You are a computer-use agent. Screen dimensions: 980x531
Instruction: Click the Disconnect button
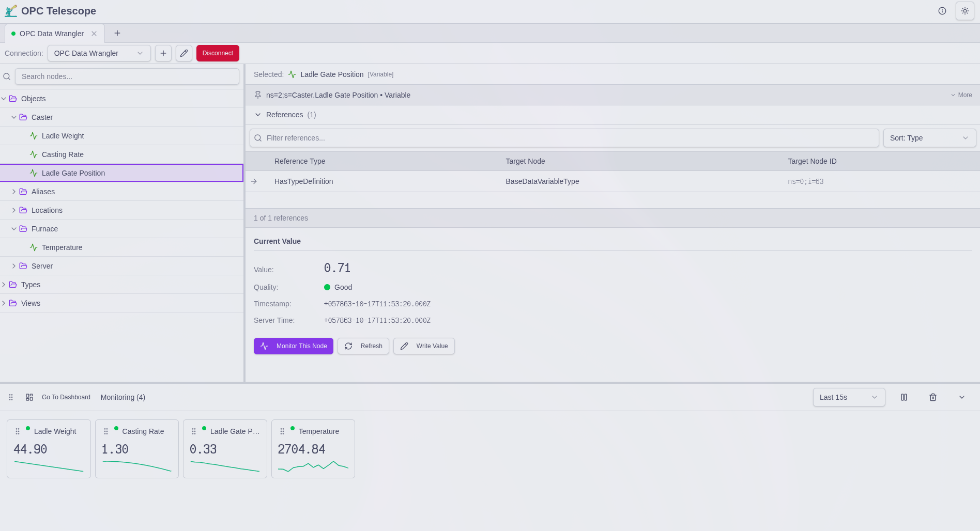pyautogui.click(x=218, y=53)
